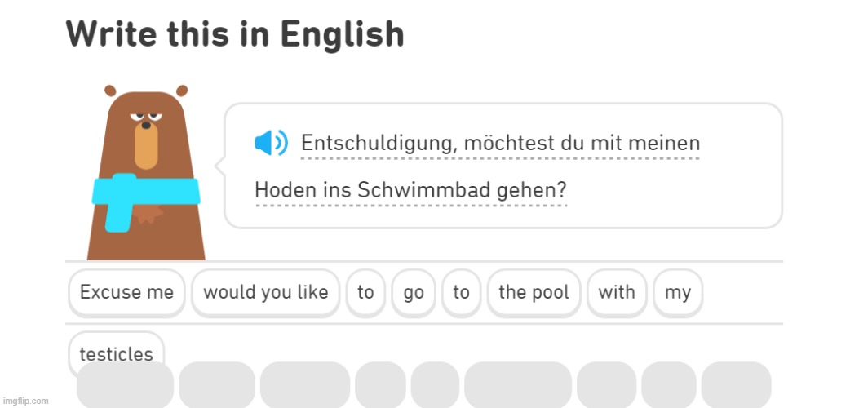Pick the "the pool" word tile
The image size is (868, 408).
pos(534,292)
